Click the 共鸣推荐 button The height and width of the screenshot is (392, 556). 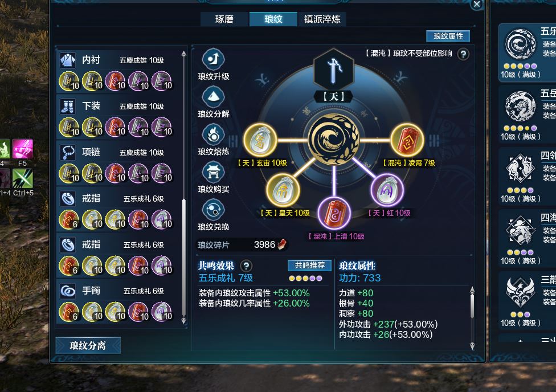coord(309,266)
